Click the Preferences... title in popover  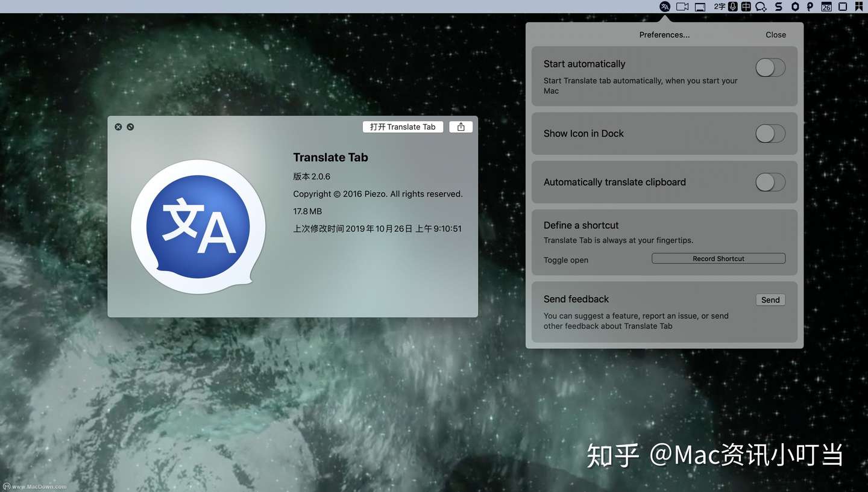pos(664,35)
